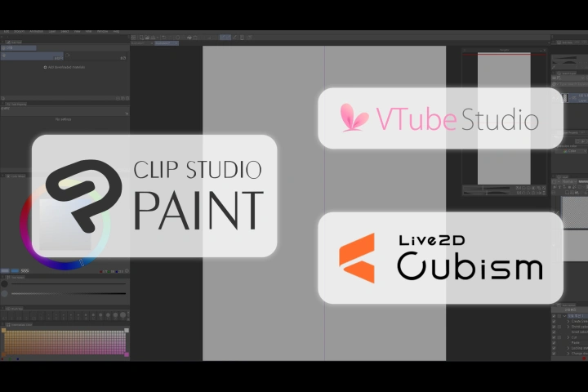The image size is (588, 392).
Task: Open the Layer menu
Action: (x=52, y=32)
